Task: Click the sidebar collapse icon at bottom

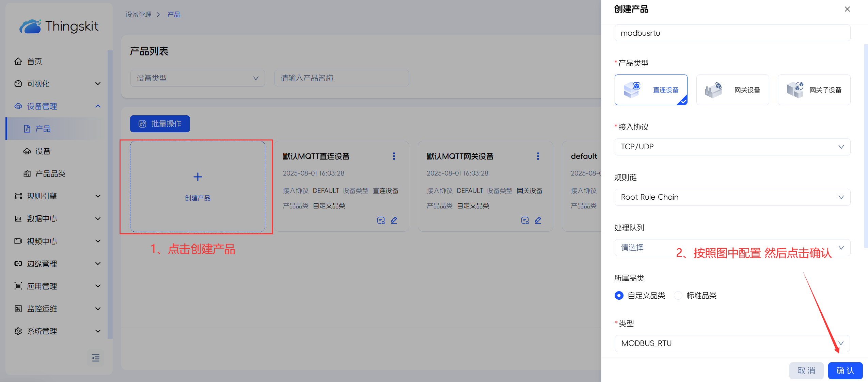Action: pos(96,358)
